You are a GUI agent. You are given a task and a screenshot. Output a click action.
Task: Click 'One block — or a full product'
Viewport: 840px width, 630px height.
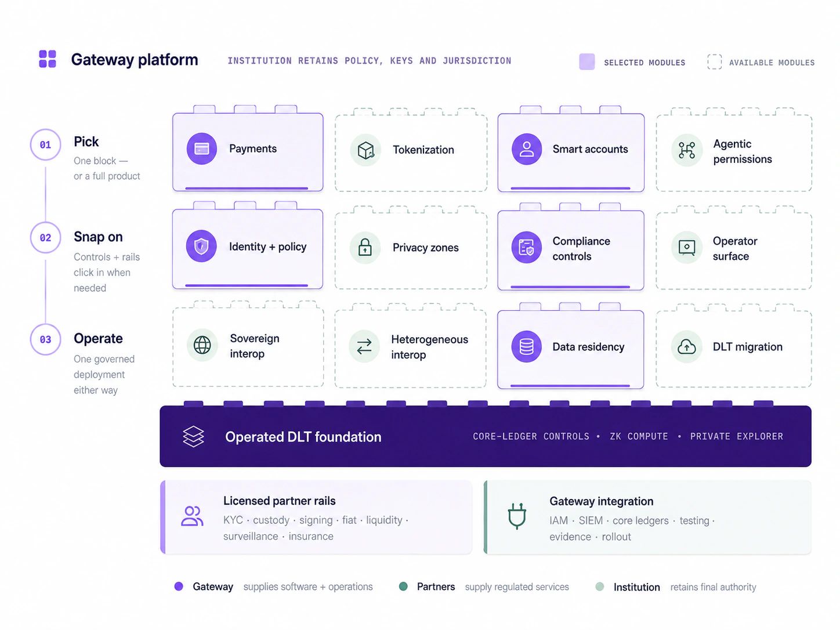point(107,168)
